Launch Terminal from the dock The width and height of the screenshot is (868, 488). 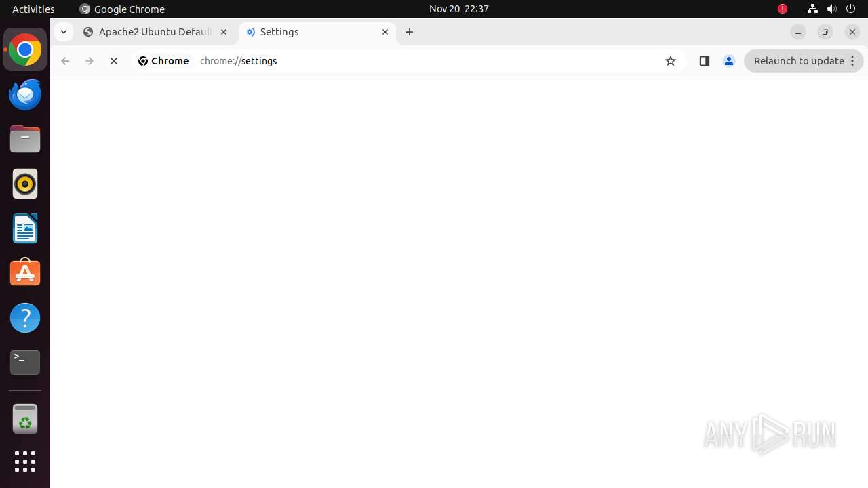coord(25,363)
